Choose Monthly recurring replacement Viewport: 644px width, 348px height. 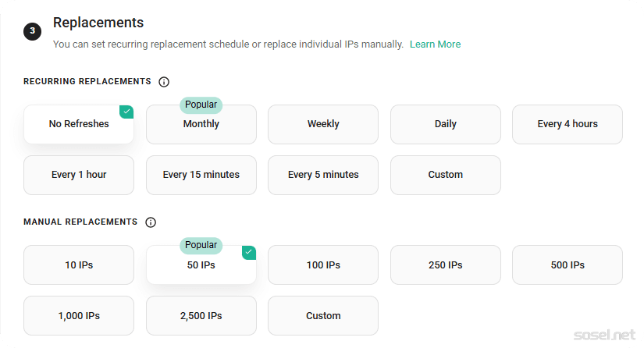[201, 125]
